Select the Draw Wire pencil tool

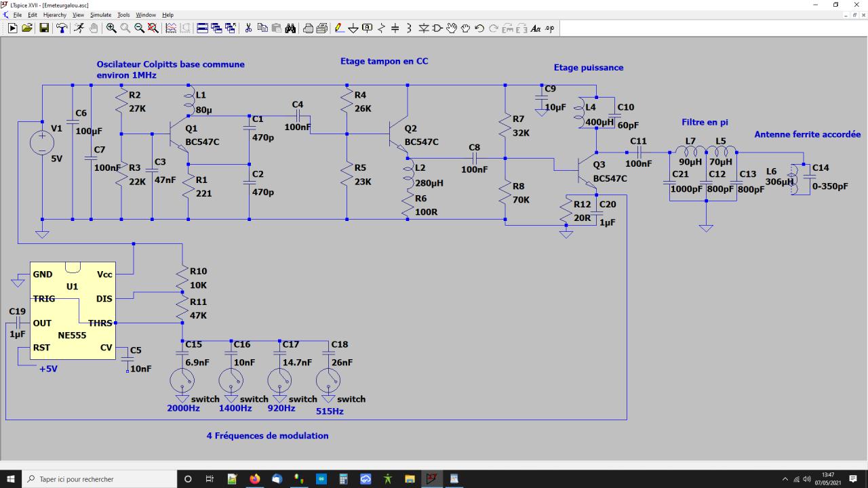[x=340, y=28]
